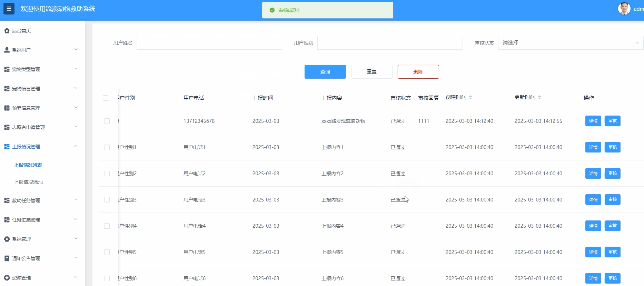Open the 上报情况添加 submenu item

click(x=28, y=182)
